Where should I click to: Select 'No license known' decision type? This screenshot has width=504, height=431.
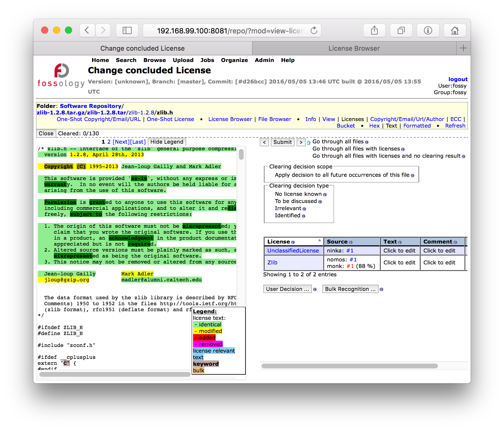pos(298,194)
